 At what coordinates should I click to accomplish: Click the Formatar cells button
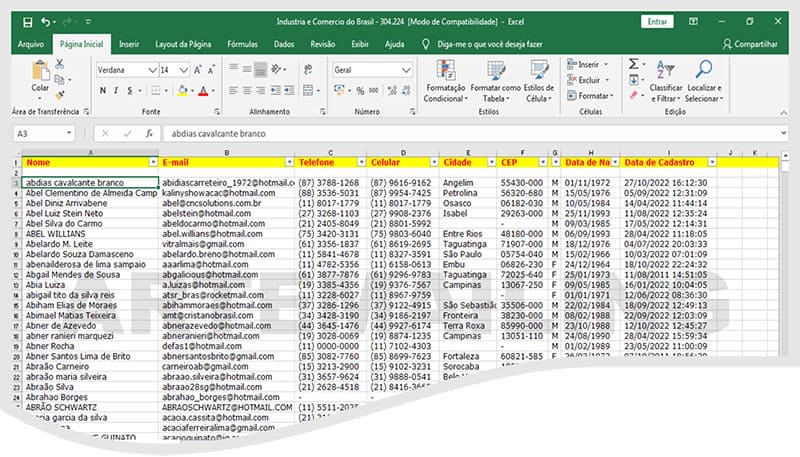click(x=590, y=95)
